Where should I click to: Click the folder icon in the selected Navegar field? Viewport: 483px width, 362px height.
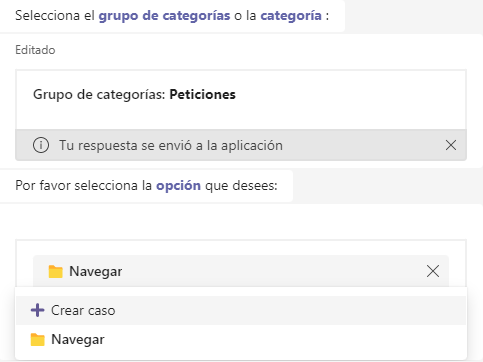[55, 271]
